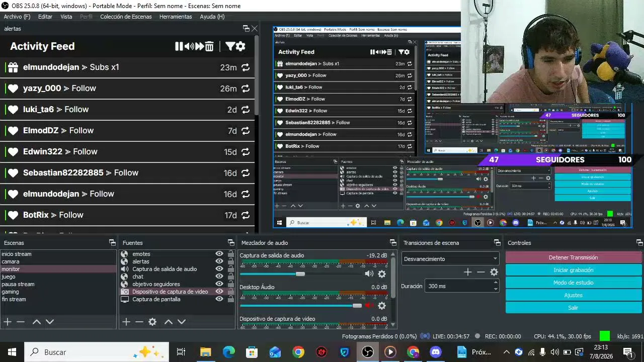
Task: Hide the Dispositivo de captura de video source
Action: pyautogui.click(x=219, y=292)
